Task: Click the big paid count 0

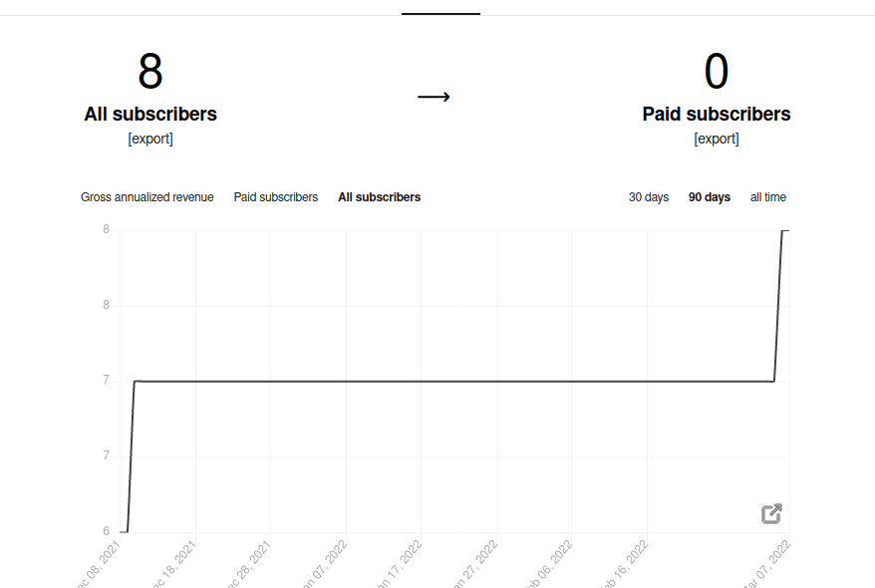Action: point(717,72)
